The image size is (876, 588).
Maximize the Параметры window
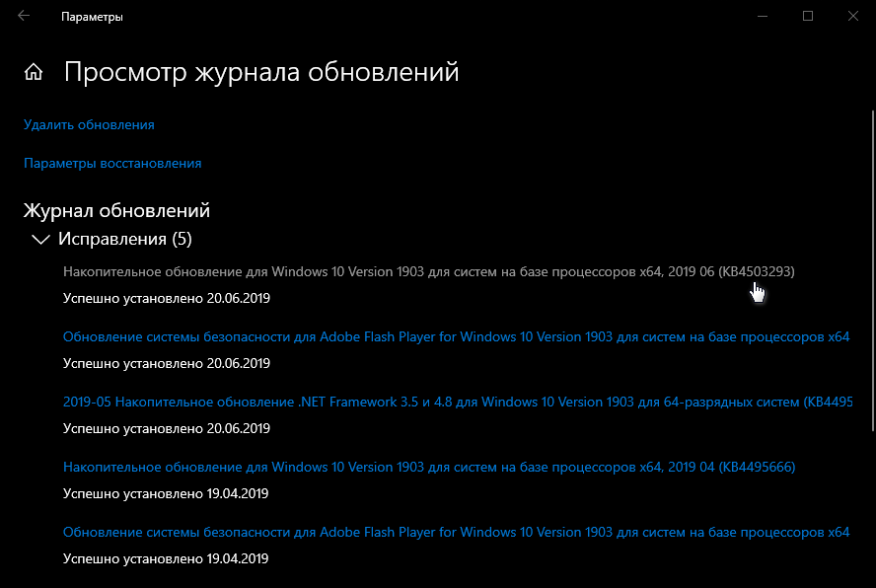click(x=808, y=17)
